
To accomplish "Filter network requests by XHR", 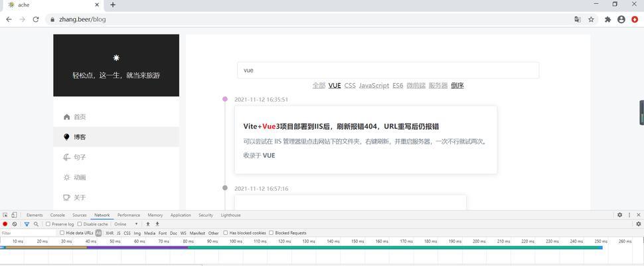I will [110, 233].
